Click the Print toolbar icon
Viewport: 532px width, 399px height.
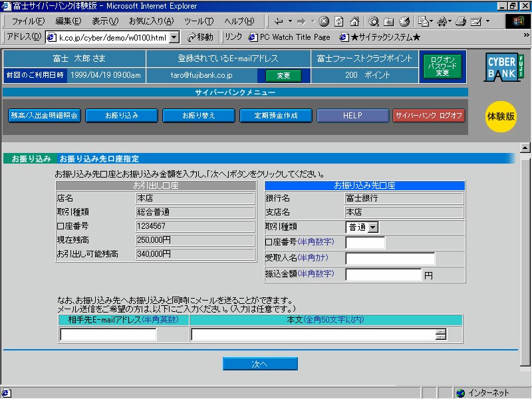460,21
